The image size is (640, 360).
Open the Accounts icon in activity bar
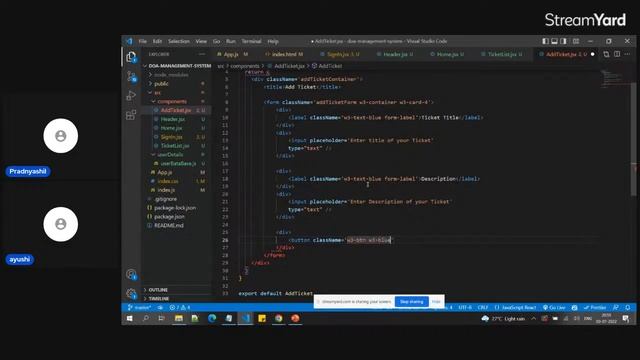(x=131, y=274)
